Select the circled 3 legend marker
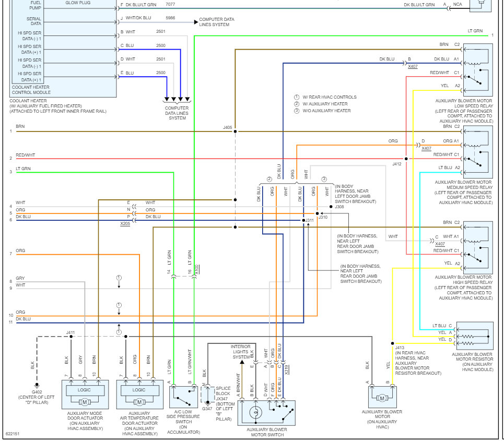This screenshot has height=441, width=504. click(297, 111)
